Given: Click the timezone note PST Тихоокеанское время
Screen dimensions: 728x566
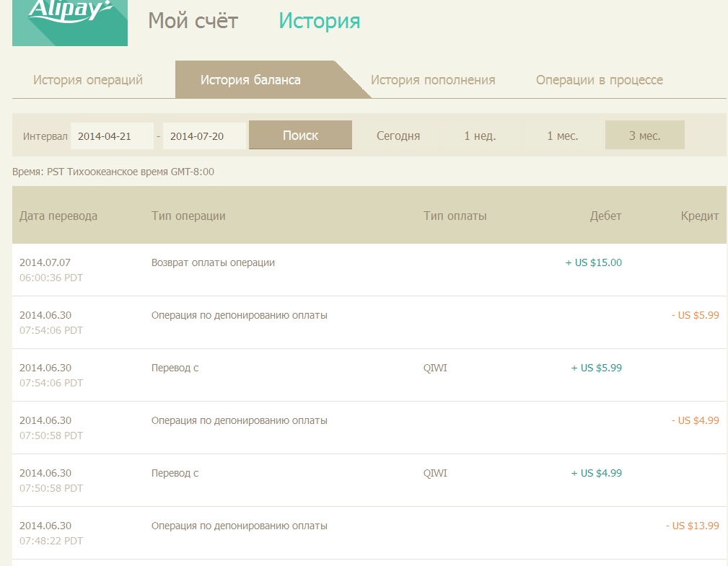Looking at the screenshot, I should [113, 172].
